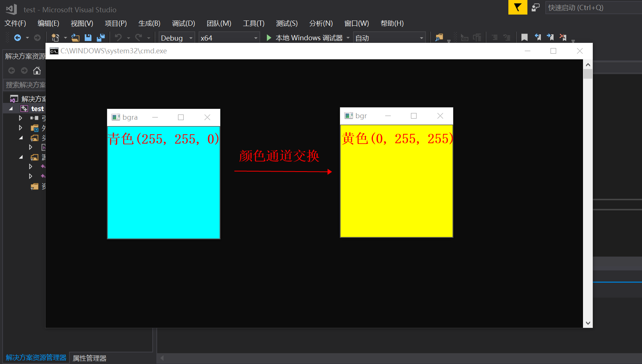The width and height of the screenshot is (642, 364).
Task: Go to the next bookmark
Action: 550,37
